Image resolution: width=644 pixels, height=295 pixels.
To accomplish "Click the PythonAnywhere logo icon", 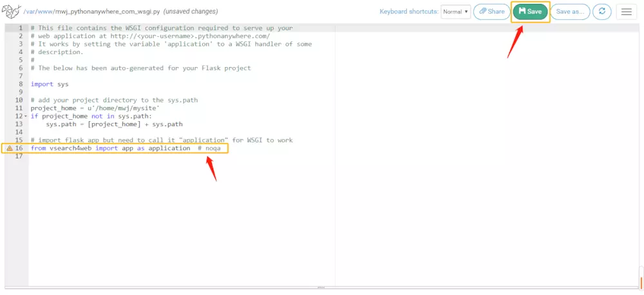I will 11,12.
